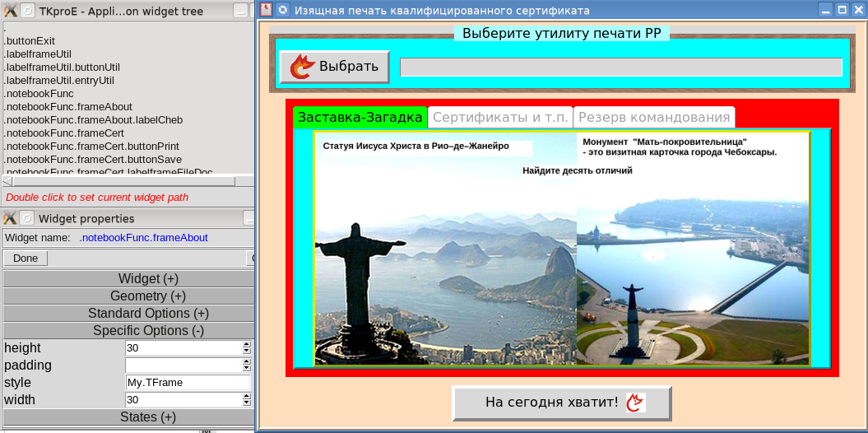Click the height value field showing 30
Image resolution: width=868 pixels, height=433 pixels.
pyautogui.click(x=183, y=347)
